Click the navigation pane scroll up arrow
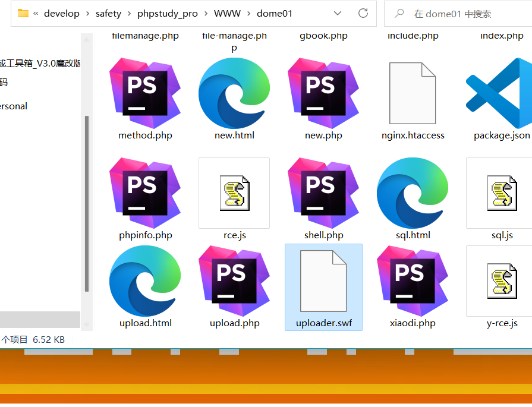 [87, 40]
